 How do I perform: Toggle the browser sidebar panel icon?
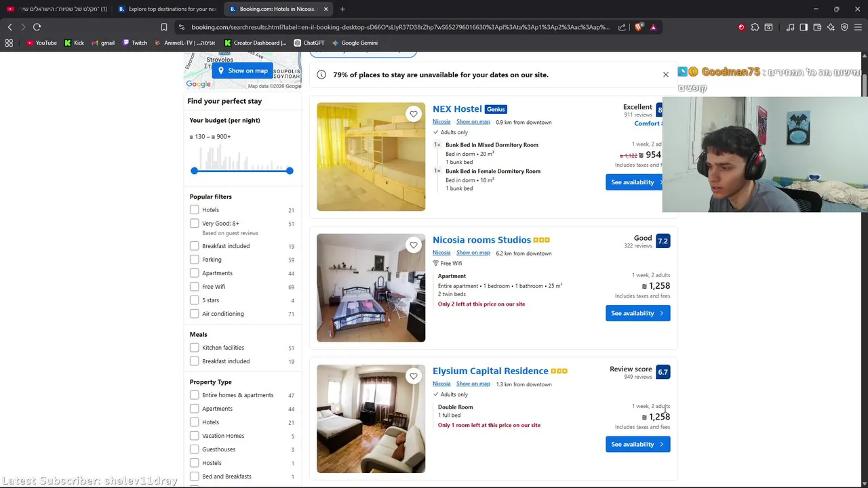click(x=804, y=27)
